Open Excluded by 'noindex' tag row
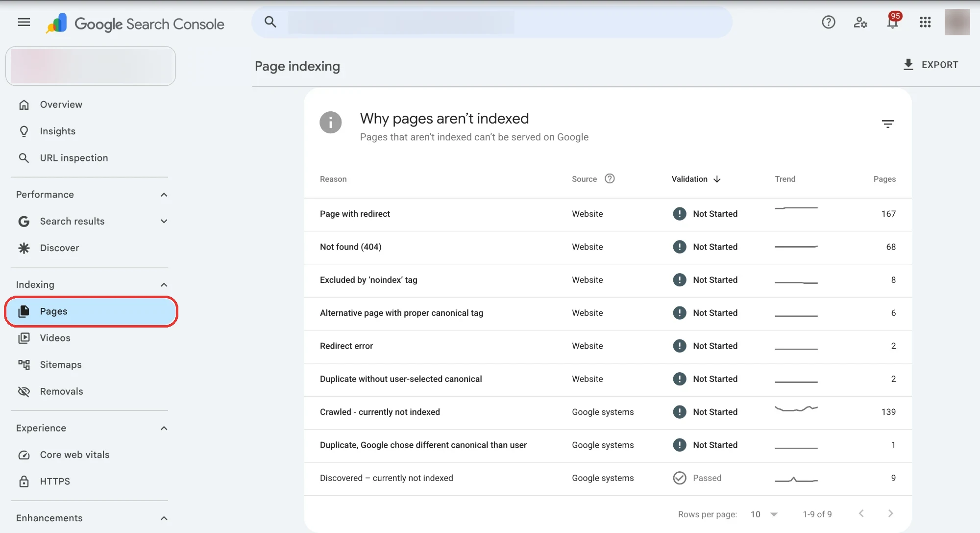Viewport: 980px width, 533px height. coord(608,280)
